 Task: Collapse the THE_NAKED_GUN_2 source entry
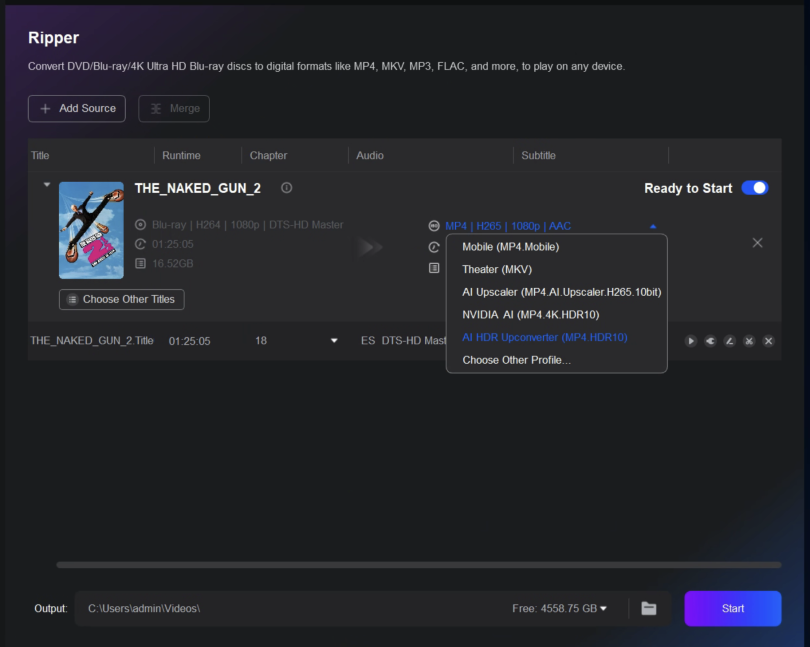point(45,185)
